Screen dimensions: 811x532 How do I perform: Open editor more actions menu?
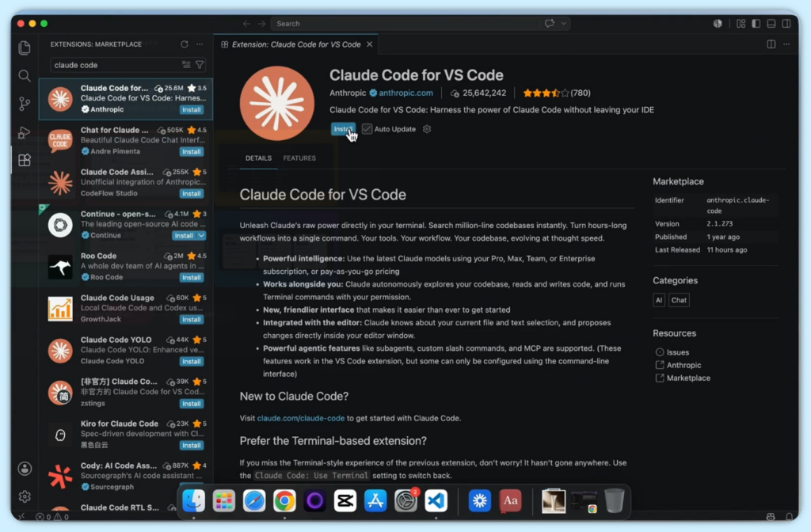point(786,44)
